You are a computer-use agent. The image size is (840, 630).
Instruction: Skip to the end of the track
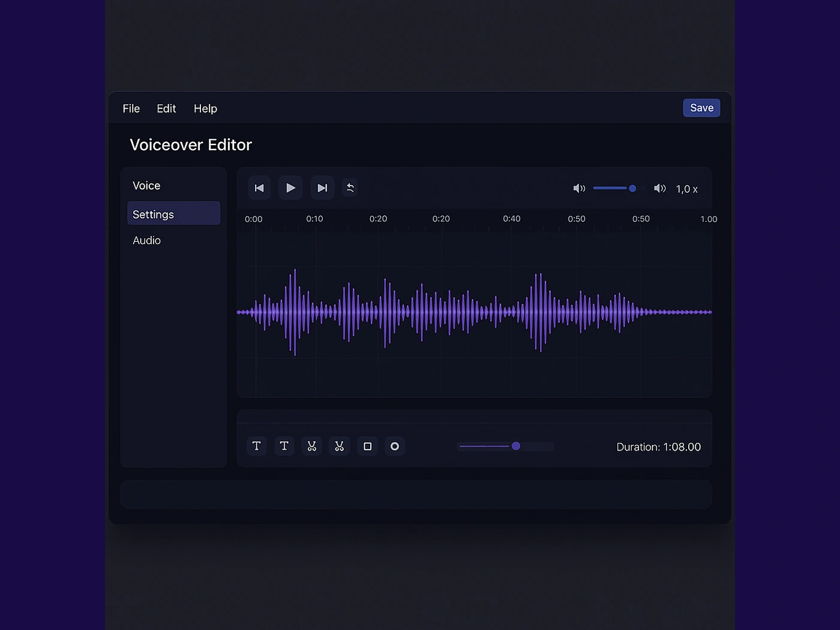point(322,188)
